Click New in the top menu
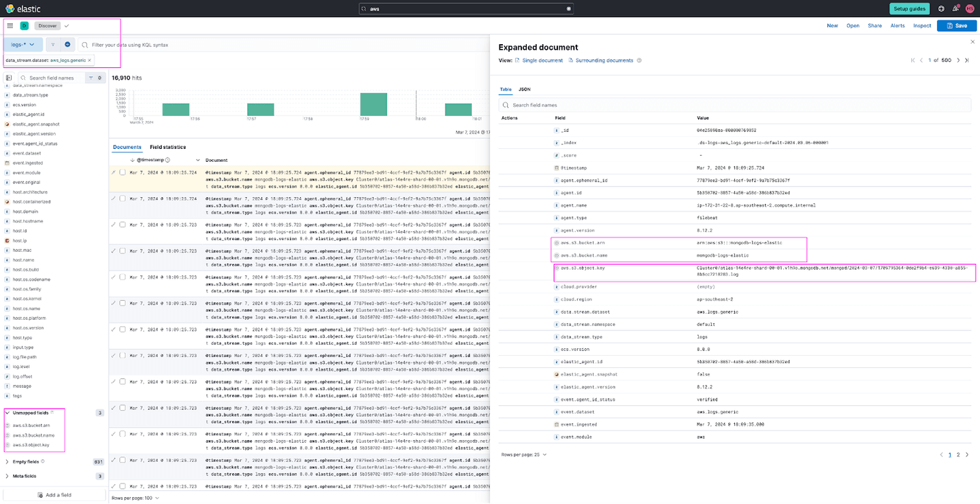 [x=832, y=26]
